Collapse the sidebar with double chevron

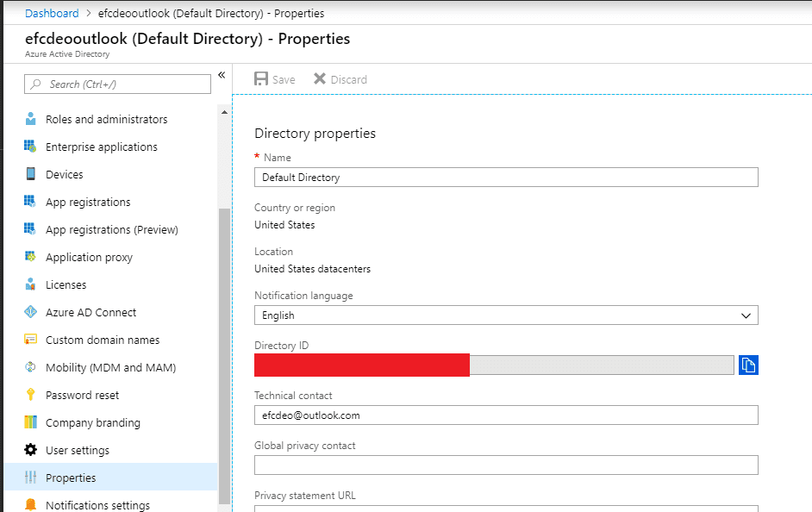pos(222,75)
